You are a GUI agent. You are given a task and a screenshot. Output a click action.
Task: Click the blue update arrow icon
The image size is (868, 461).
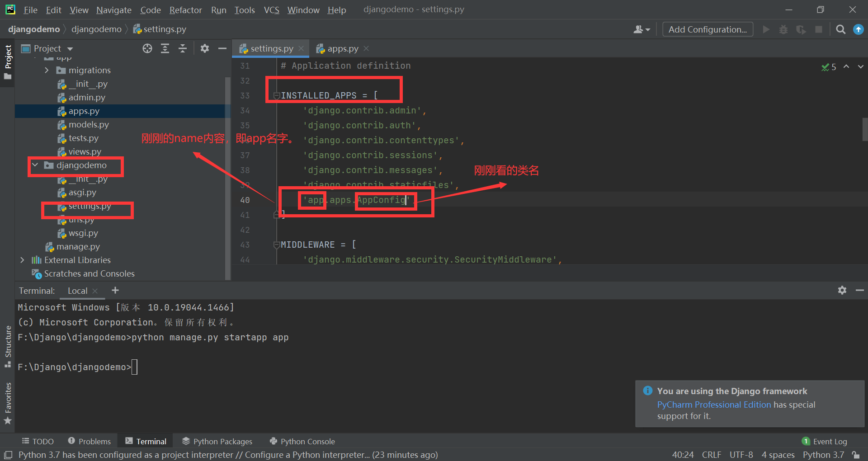[x=858, y=29]
